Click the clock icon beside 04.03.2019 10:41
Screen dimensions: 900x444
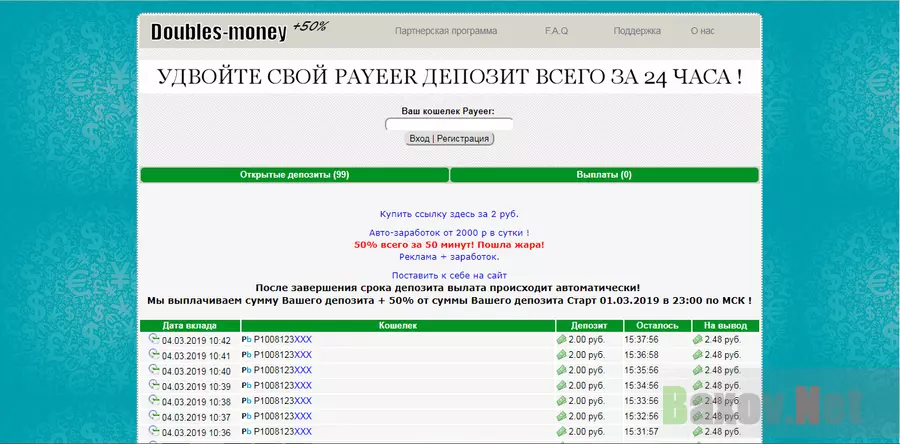tap(154, 354)
